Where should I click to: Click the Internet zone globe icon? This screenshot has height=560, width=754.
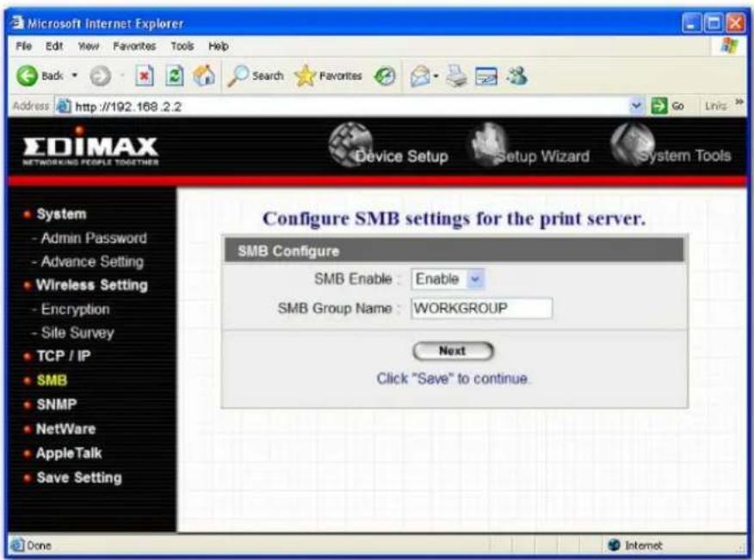[614, 545]
